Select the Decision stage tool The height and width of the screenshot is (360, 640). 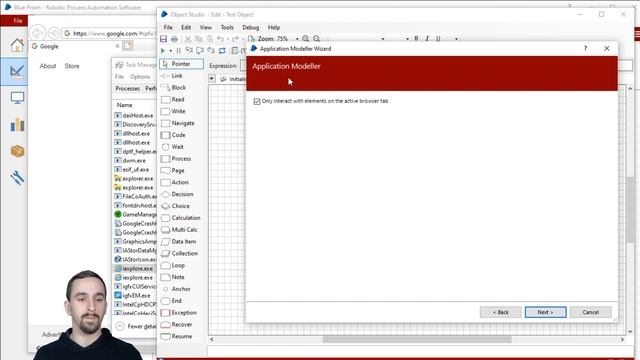point(177,194)
